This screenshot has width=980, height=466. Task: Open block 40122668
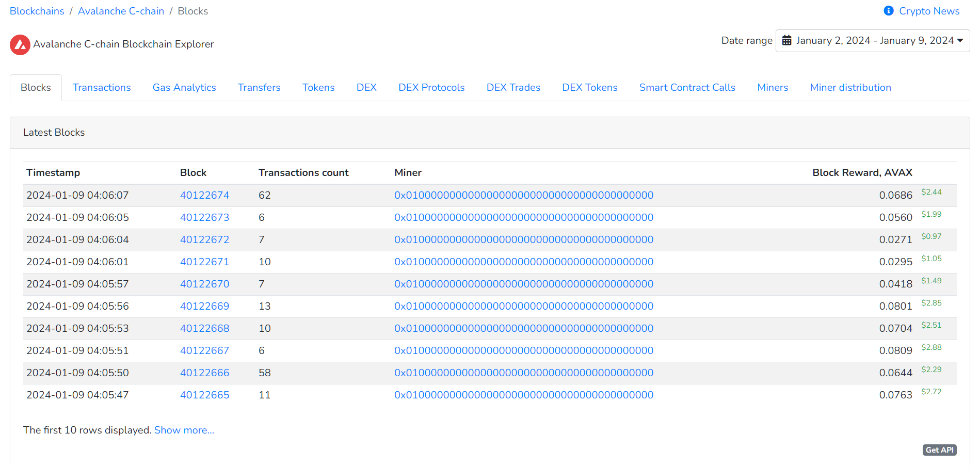pyautogui.click(x=204, y=329)
